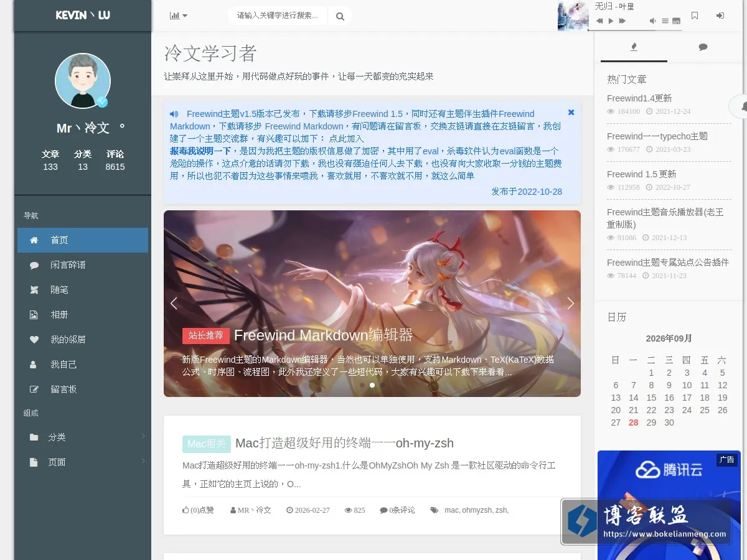Like the oh-my-zsh post with thumbs-up
Image resolution: width=747 pixels, height=560 pixels.
click(x=198, y=510)
